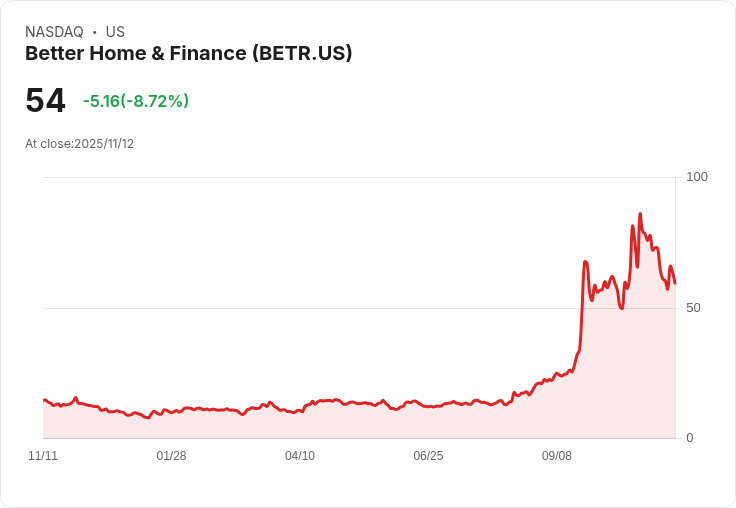Click the leftmost start of the price line
Viewport: 736px width, 508px height.
pyautogui.click(x=44, y=400)
